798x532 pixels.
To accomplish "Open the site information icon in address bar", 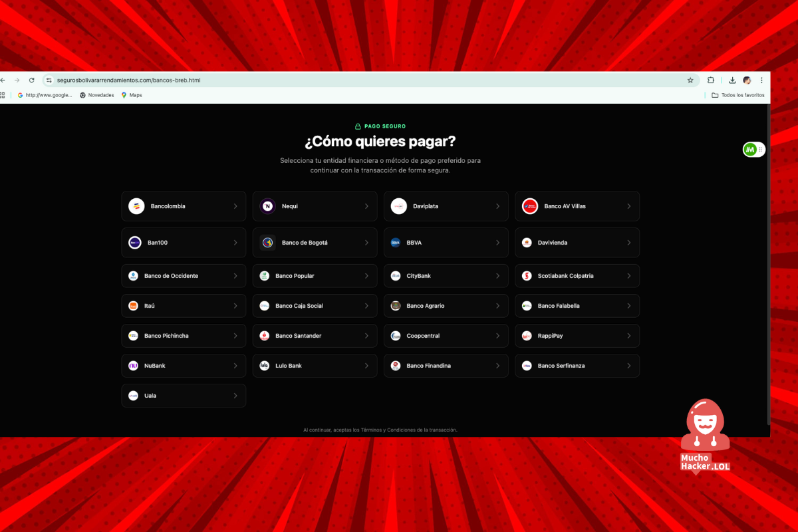I will pyautogui.click(x=49, y=80).
